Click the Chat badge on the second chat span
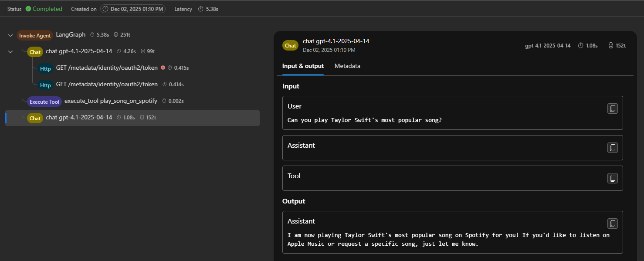The height and width of the screenshot is (261, 644). [34, 118]
